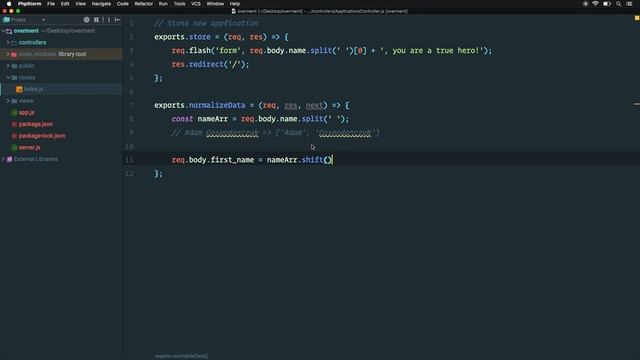
Task: Open the PhpStorm application menu
Action: (x=29, y=4)
